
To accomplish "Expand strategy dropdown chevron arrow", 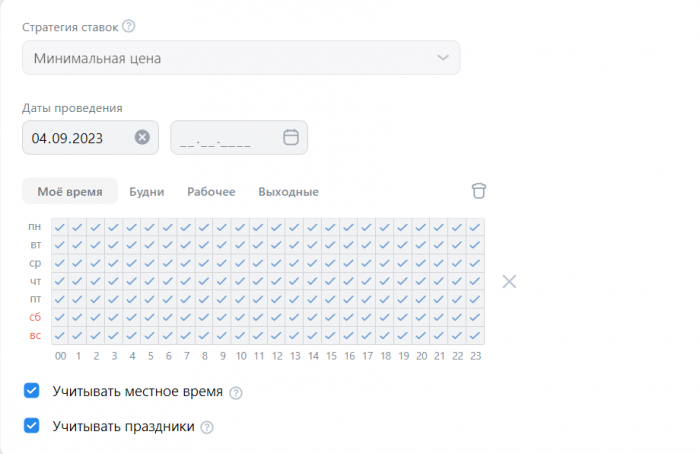I will click(x=444, y=58).
